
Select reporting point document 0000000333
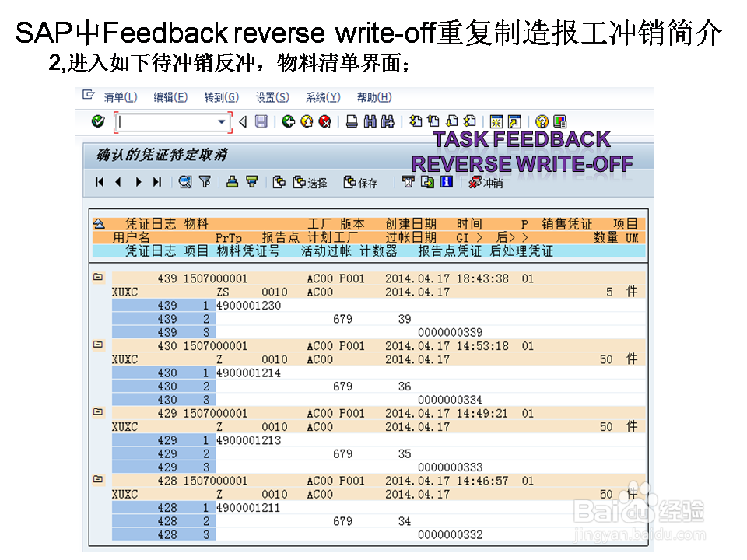(x=451, y=467)
